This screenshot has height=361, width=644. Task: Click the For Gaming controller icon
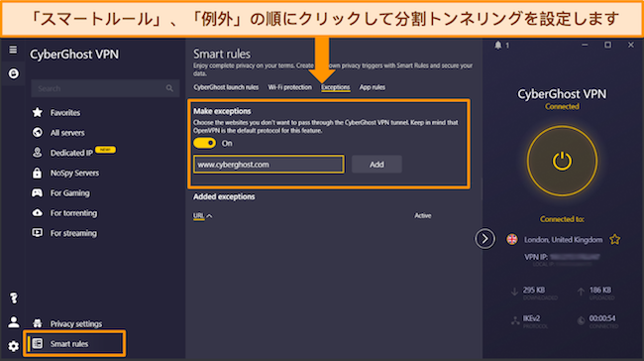coord(38,192)
